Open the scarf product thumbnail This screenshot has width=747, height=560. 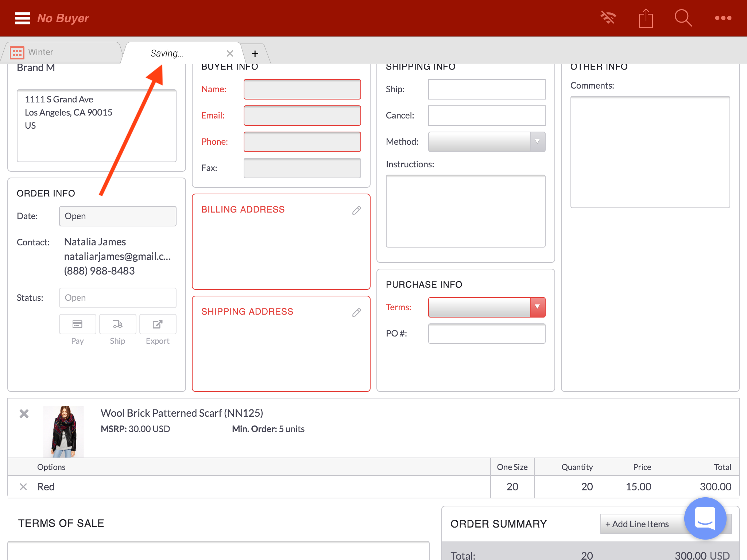pos(63,432)
